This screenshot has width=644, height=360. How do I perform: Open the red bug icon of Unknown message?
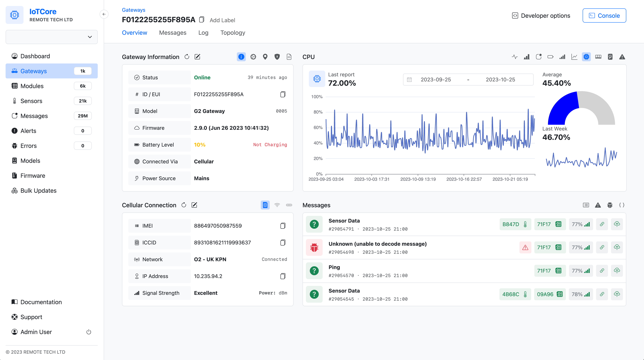pyautogui.click(x=314, y=247)
